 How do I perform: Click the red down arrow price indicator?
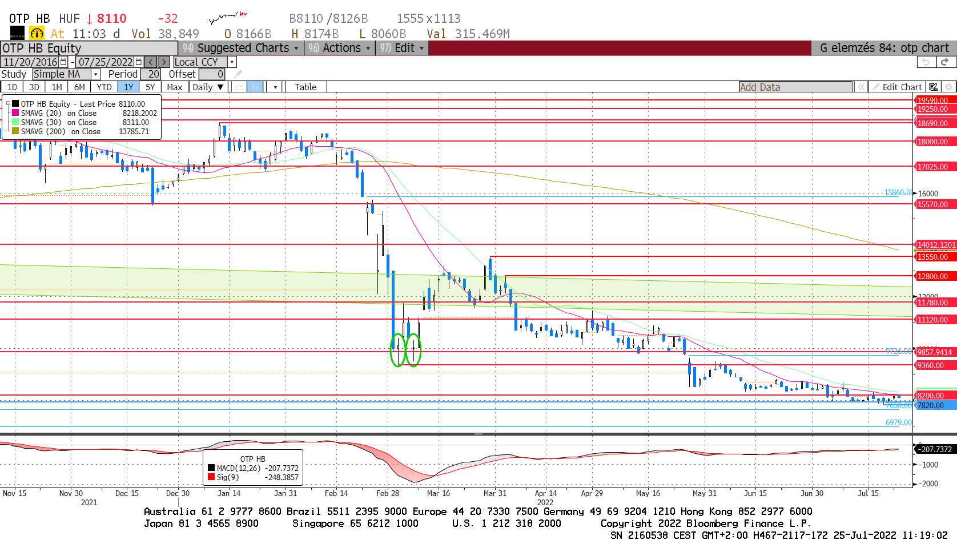(90, 19)
